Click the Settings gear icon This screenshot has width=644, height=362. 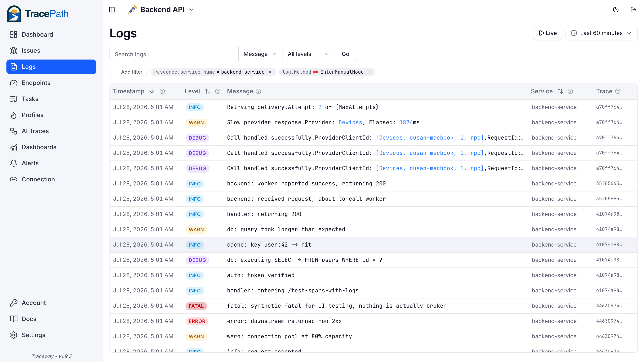13,335
